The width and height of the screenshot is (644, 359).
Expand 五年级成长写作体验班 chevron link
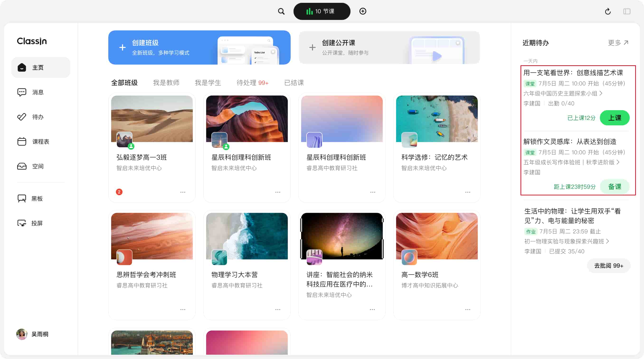pos(572,162)
